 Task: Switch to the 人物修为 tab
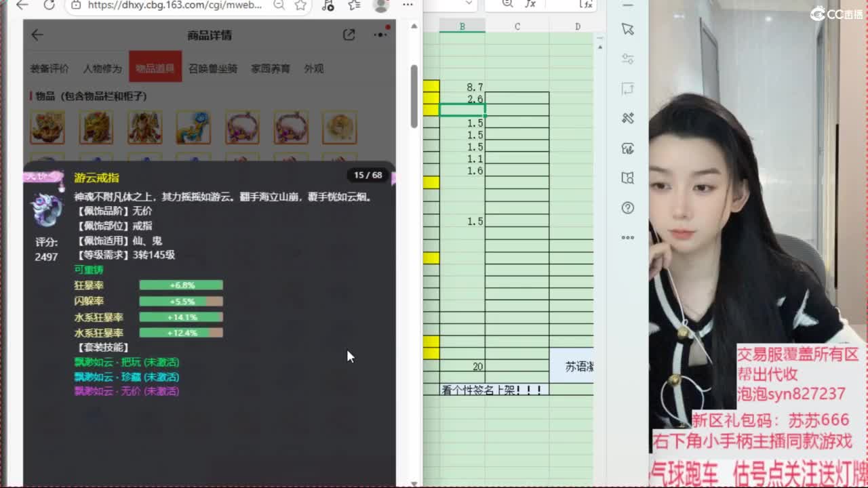102,68
